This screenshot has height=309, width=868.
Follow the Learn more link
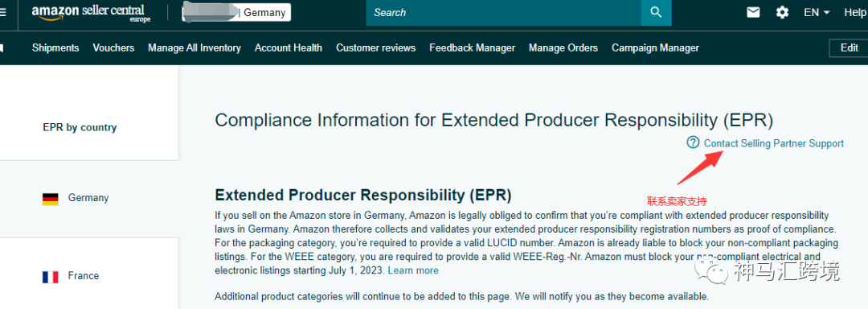coord(413,271)
